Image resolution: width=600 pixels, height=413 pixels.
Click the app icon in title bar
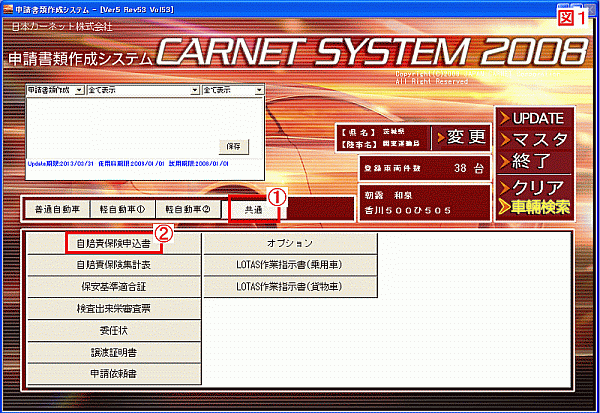pos(8,9)
